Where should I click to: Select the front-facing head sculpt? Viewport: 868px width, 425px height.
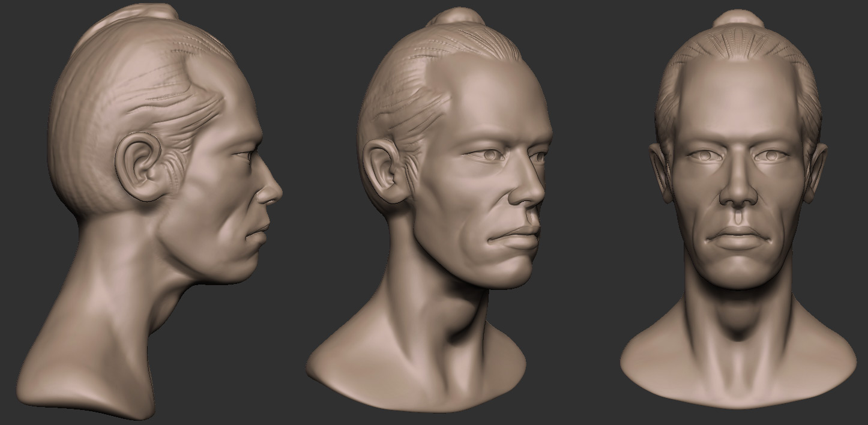click(738, 209)
